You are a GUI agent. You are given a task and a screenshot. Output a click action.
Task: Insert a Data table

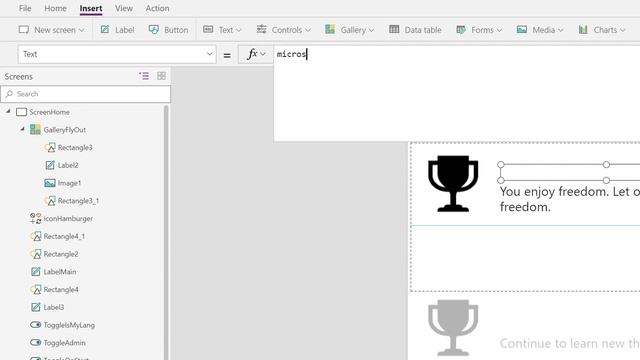[x=415, y=30]
